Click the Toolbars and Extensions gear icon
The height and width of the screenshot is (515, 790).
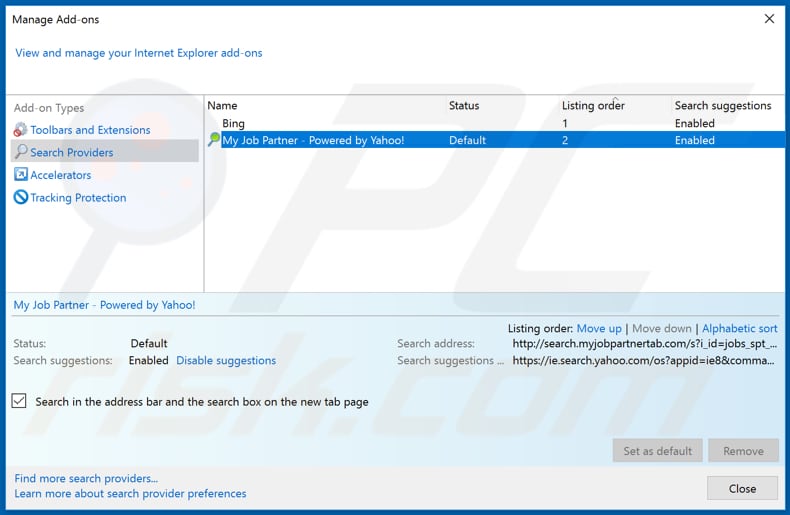(x=20, y=130)
